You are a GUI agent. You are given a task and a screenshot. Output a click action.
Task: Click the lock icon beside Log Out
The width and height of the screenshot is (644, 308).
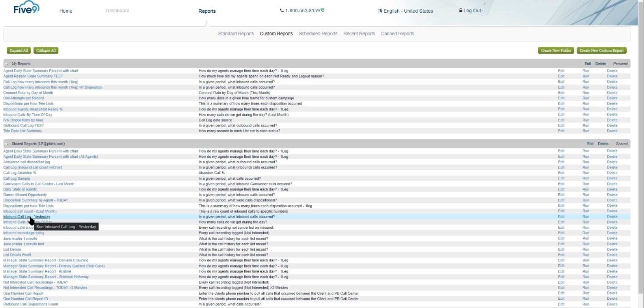460,11
